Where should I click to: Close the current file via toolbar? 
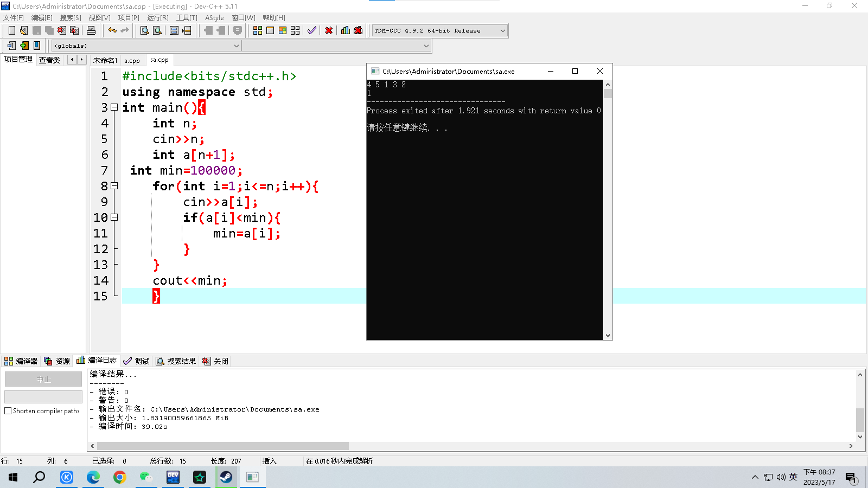click(62, 30)
